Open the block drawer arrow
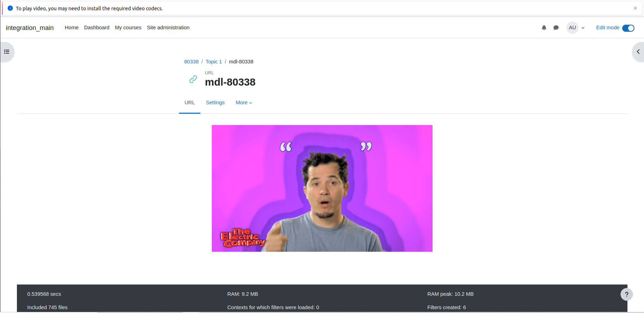Screen dimensions: 644x313 coord(638,52)
